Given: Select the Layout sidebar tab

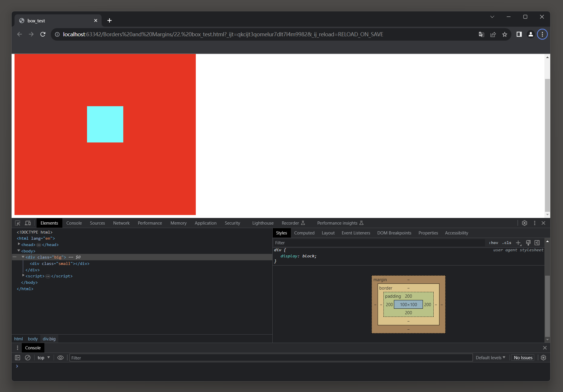Looking at the screenshot, I should (328, 233).
